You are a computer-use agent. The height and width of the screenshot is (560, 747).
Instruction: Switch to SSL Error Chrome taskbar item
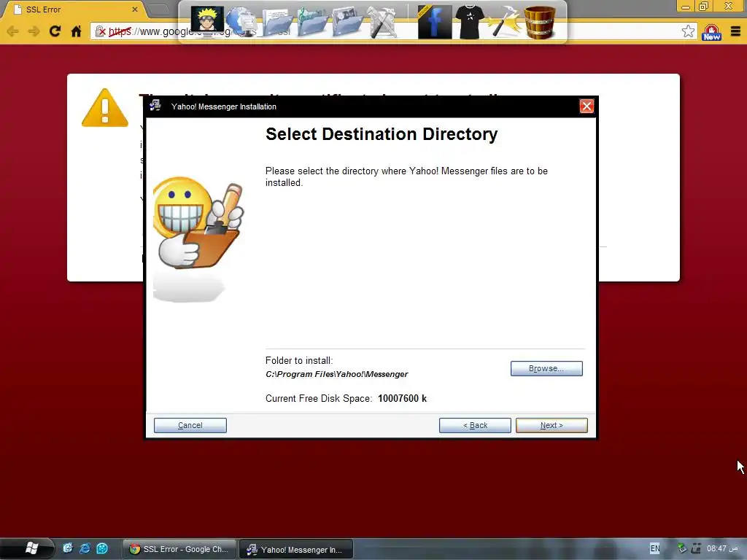[179, 549]
